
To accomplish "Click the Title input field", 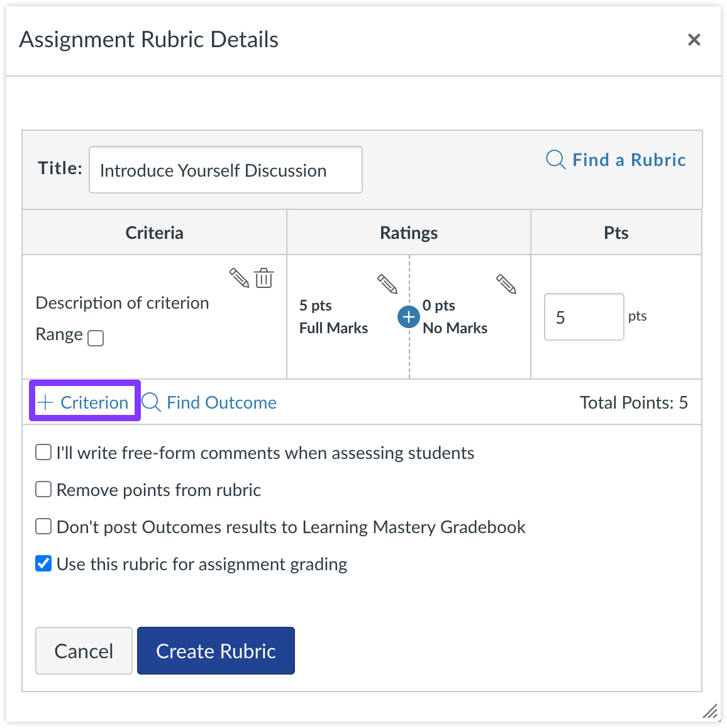I will point(226,170).
